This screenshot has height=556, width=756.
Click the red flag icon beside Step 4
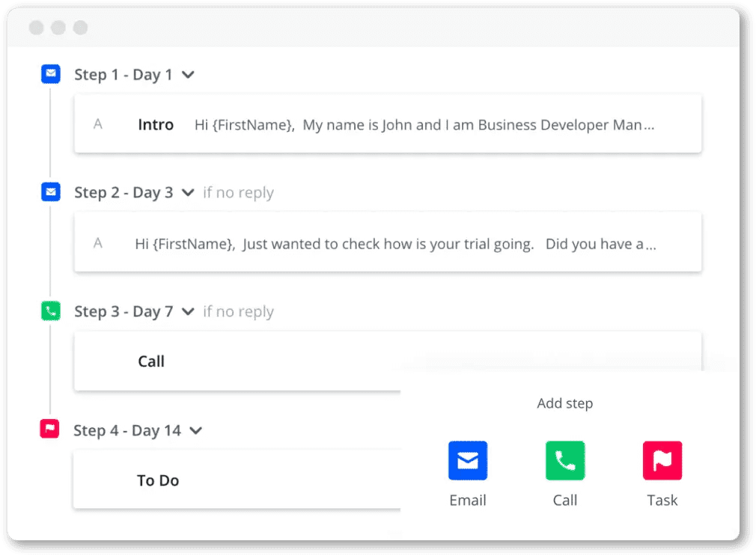tap(49, 429)
